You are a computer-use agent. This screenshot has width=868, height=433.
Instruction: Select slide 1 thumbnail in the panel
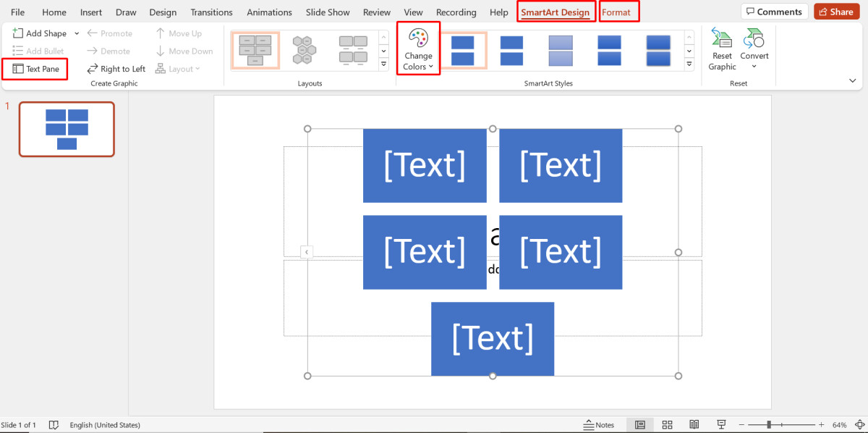[67, 129]
